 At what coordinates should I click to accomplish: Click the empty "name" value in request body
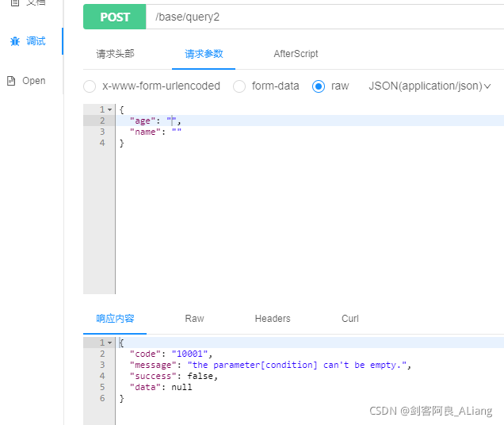pyautogui.click(x=177, y=132)
